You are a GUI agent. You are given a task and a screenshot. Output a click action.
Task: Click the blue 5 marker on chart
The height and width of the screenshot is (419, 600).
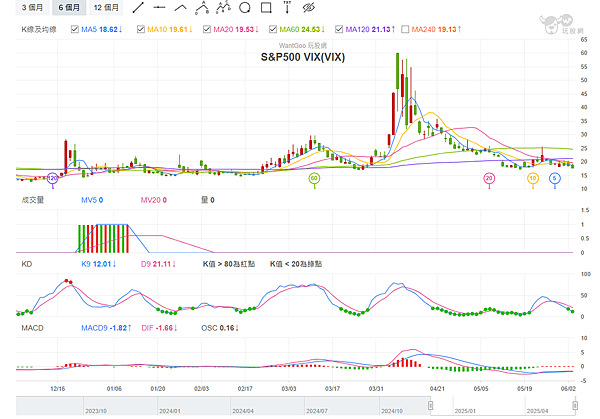(x=555, y=178)
